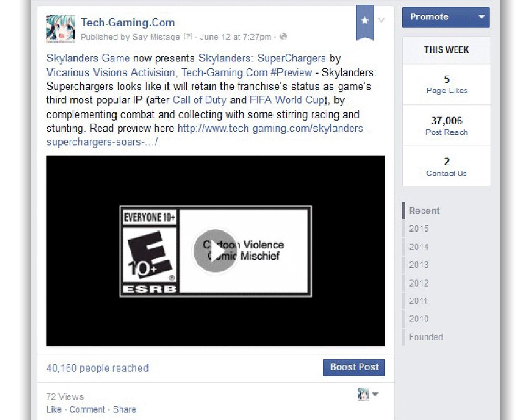Click the globe public audience icon

click(x=283, y=36)
